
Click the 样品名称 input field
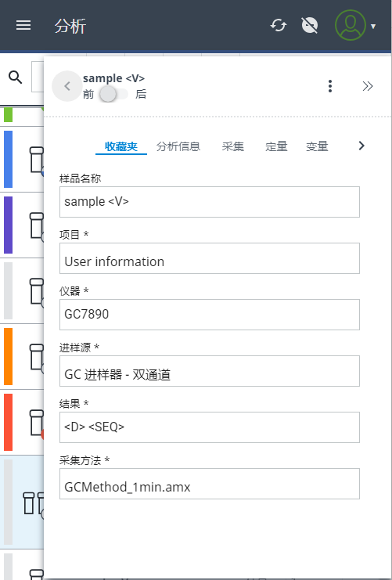tap(210, 202)
